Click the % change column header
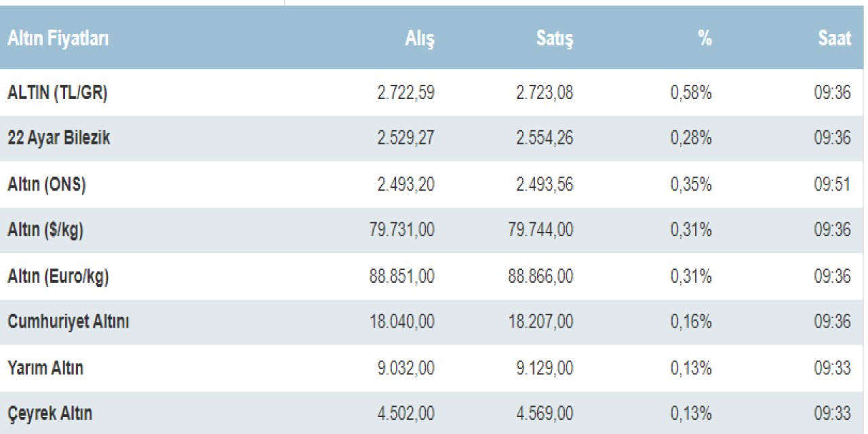Viewport: 868px width, 434px height. 705,39
